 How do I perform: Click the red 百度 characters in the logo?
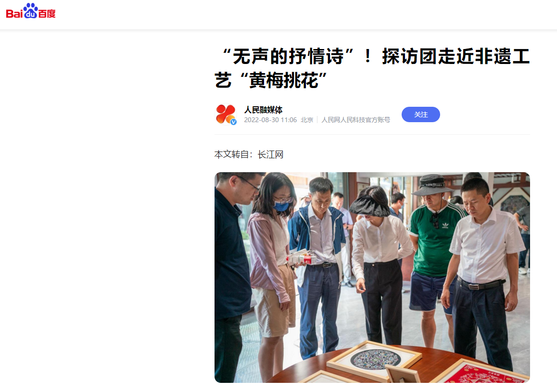[47, 13]
